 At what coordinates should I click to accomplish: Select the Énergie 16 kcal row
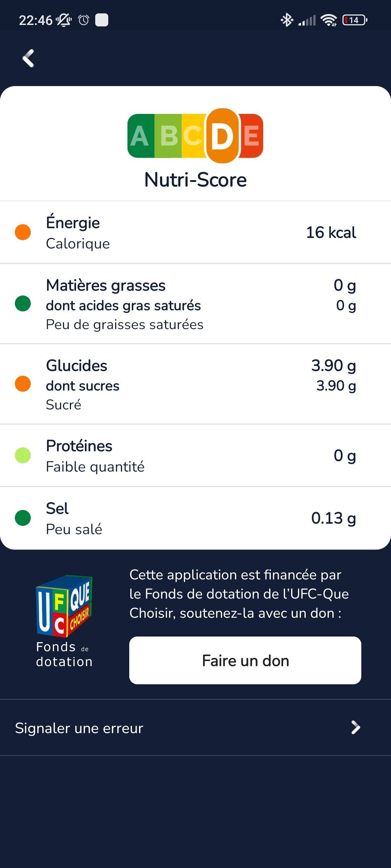[195, 233]
